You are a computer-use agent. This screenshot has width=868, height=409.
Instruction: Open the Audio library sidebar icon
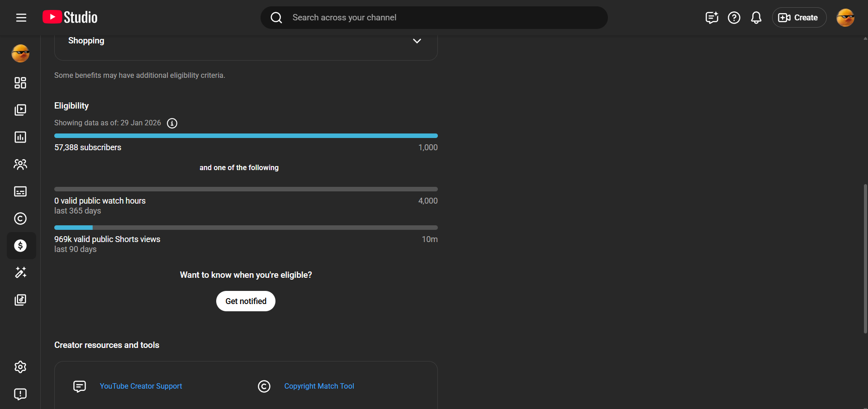20,300
